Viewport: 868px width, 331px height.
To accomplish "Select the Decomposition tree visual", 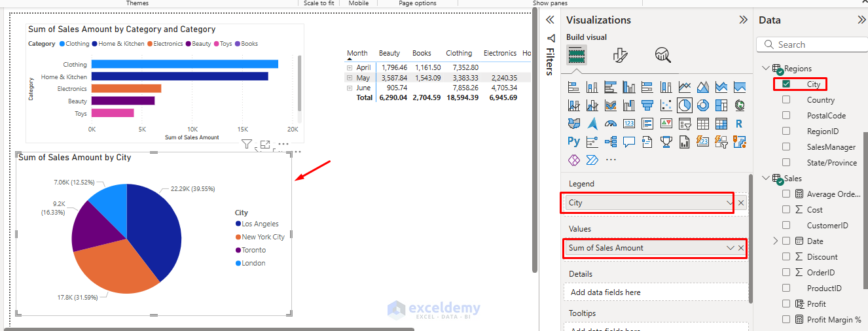I will [x=611, y=141].
